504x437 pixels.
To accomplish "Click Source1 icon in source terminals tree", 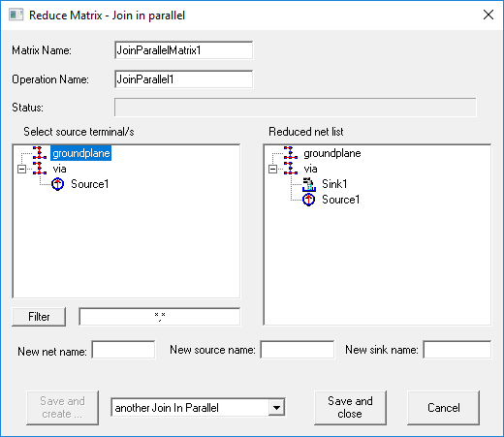I will 58,184.
